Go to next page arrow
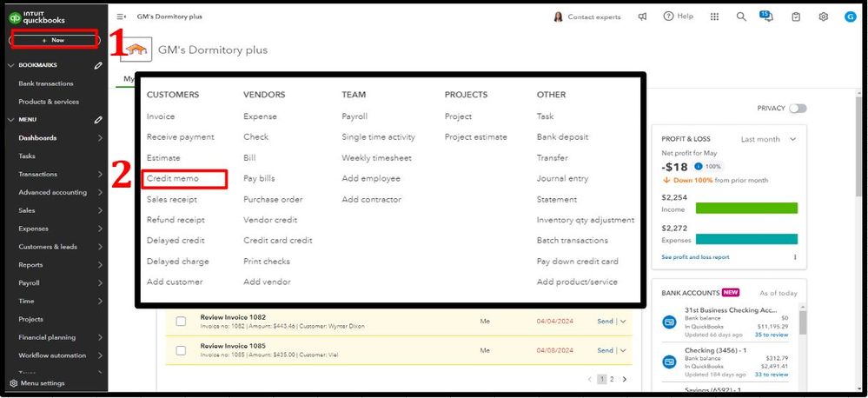This screenshot has height=398, width=868. (x=625, y=379)
